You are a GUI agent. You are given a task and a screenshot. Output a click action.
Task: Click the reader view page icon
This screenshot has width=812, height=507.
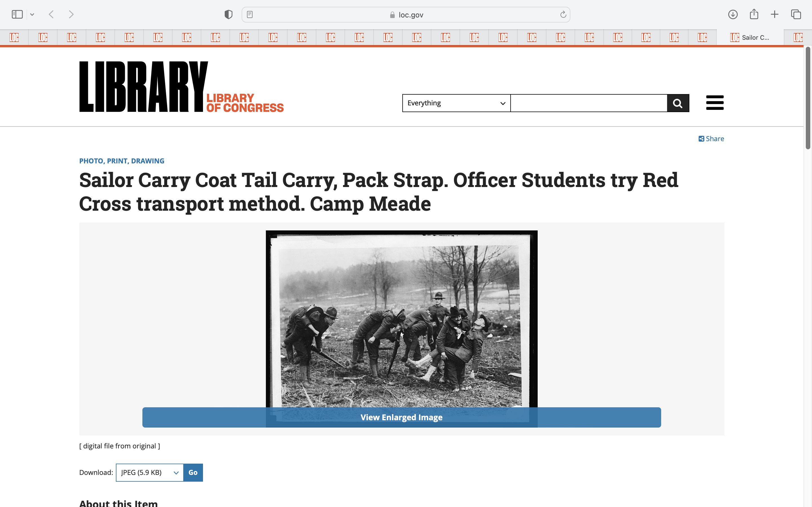250,14
